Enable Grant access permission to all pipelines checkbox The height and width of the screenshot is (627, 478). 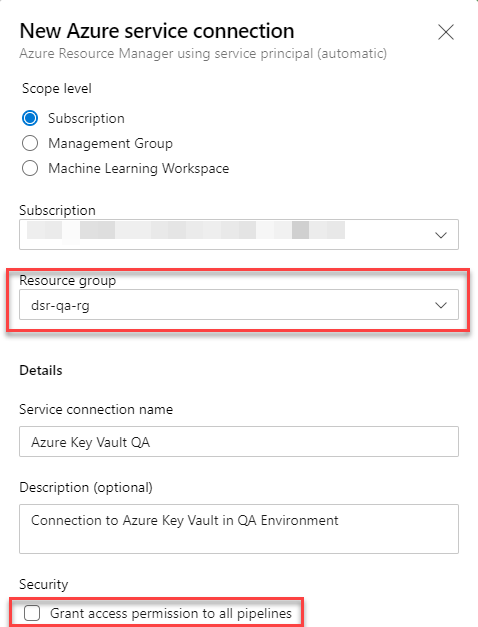point(32,613)
